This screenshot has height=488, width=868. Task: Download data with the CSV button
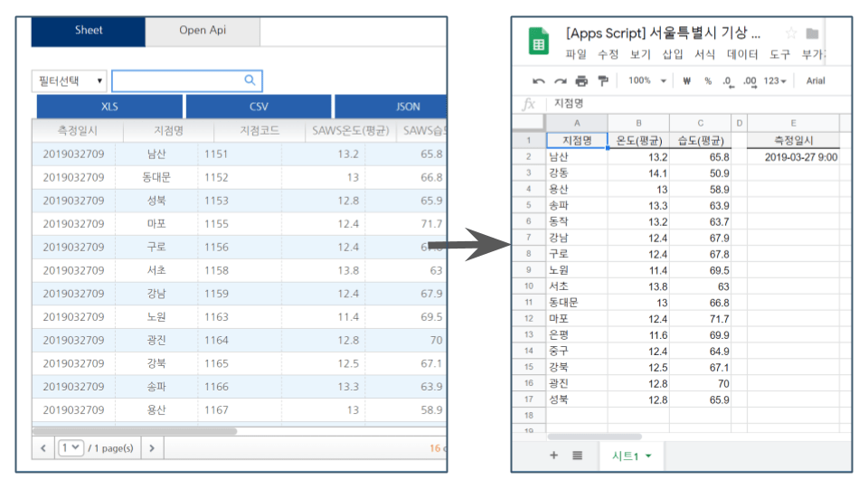click(x=259, y=107)
